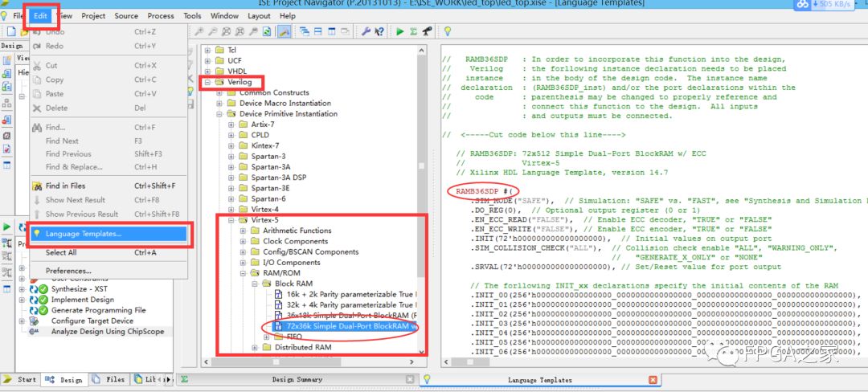The height and width of the screenshot is (392, 868).
Task: Expand the Distributed RAM folder
Action: point(255,348)
